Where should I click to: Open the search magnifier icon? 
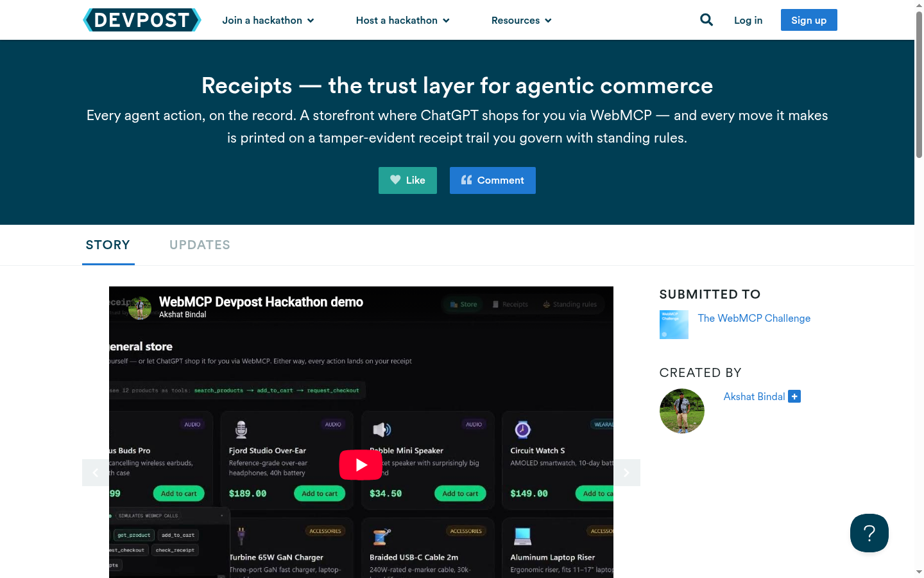coord(706,20)
